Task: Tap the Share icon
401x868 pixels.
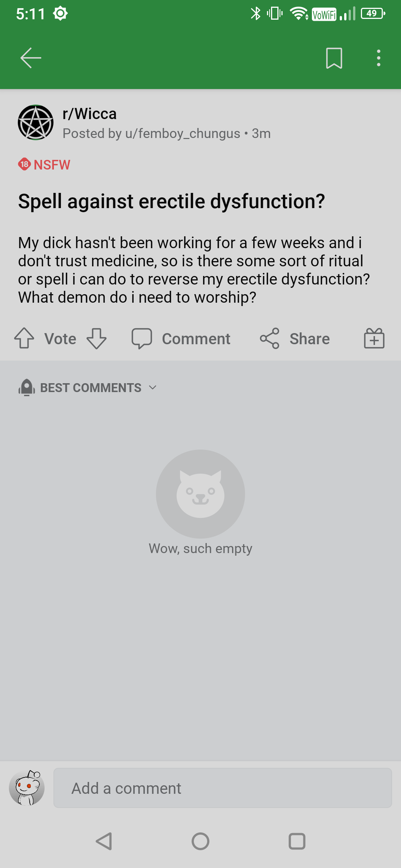Action: click(270, 338)
